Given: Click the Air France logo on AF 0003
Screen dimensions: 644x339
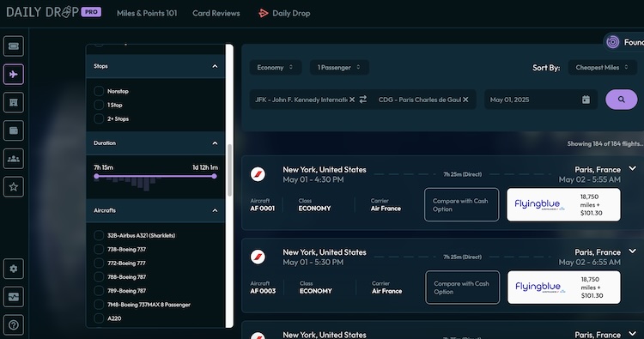Looking at the screenshot, I should coord(258,257).
